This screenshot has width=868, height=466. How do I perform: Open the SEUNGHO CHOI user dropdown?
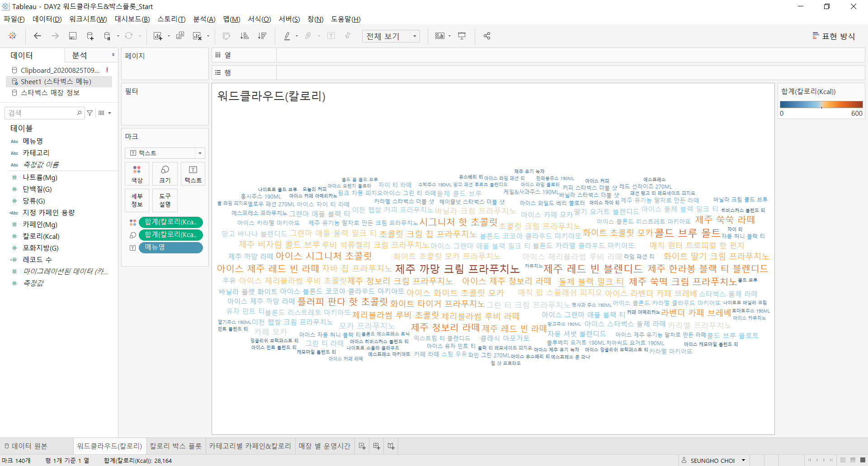pyautogui.click(x=743, y=461)
